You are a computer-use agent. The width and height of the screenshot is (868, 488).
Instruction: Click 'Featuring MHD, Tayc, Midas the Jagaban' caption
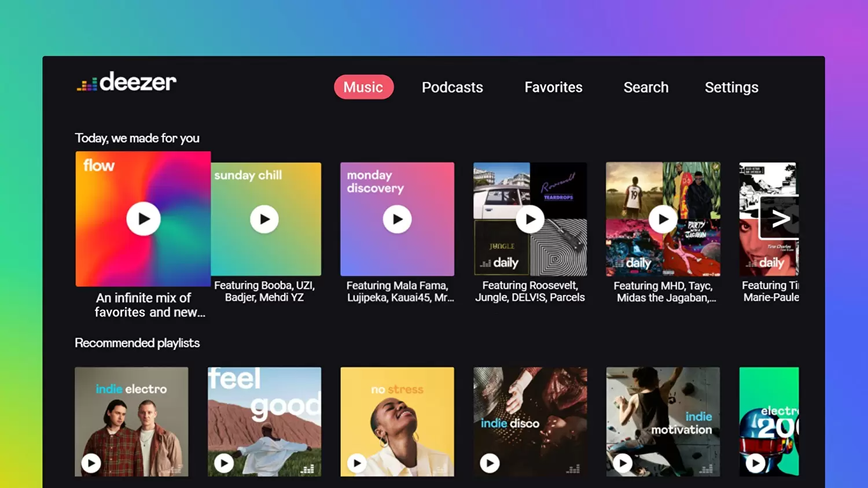click(x=665, y=292)
